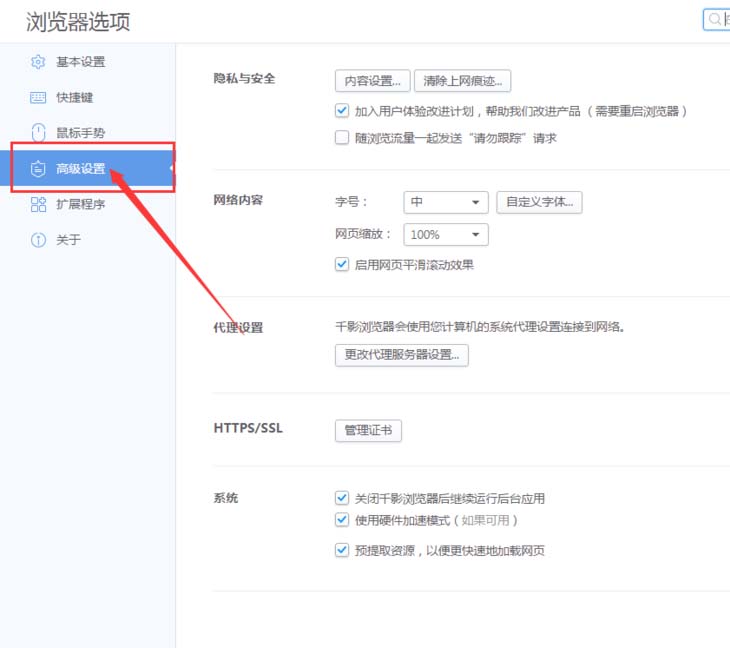Image resolution: width=730 pixels, height=648 pixels.
Task: Open the 字号 dropdown showing 中
Action: (x=446, y=202)
